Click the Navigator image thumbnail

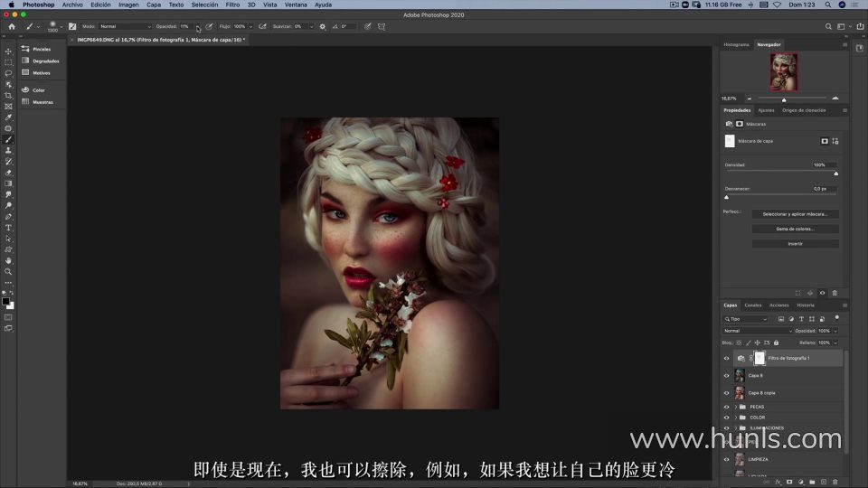(784, 72)
